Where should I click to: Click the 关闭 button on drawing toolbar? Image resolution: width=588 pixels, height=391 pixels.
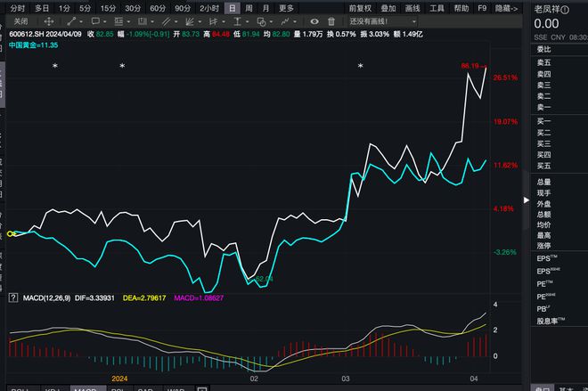point(20,20)
